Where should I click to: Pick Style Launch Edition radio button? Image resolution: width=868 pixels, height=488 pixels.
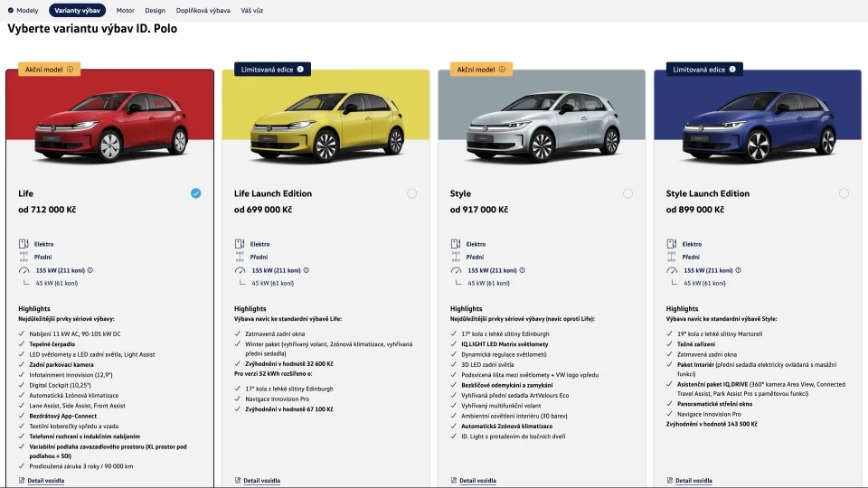pos(844,193)
